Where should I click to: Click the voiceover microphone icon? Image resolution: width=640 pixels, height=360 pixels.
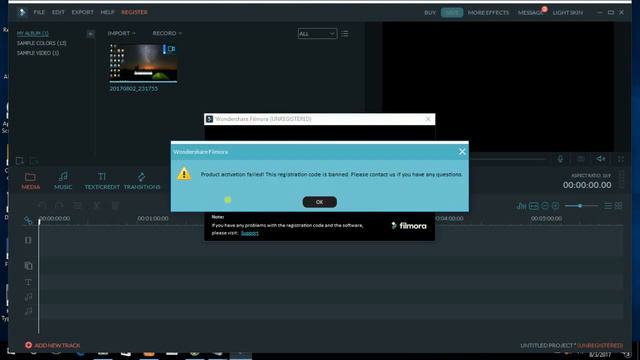click(560, 159)
